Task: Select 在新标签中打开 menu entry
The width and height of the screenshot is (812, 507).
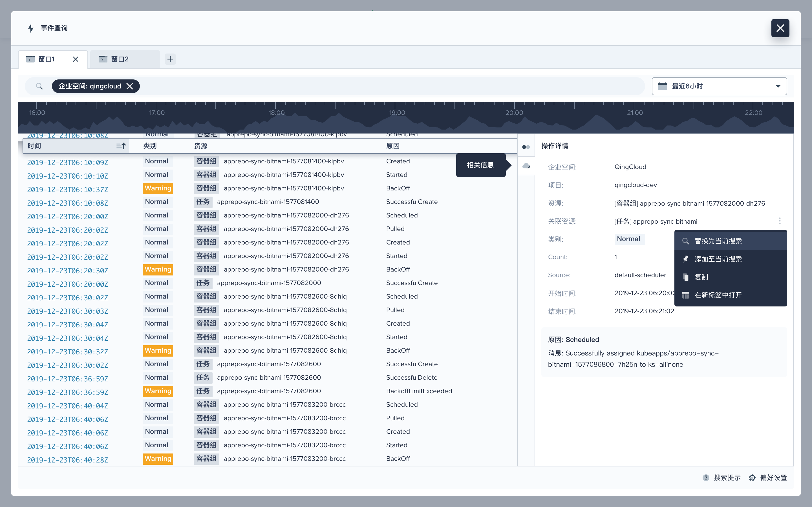Action: point(718,295)
